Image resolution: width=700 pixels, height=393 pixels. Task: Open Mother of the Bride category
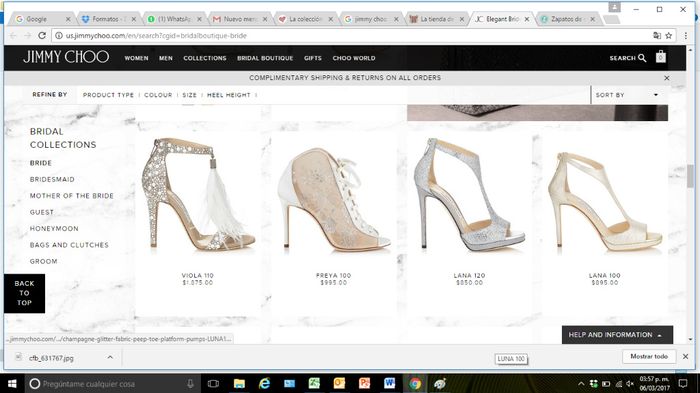pyautogui.click(x=71, y=196)
